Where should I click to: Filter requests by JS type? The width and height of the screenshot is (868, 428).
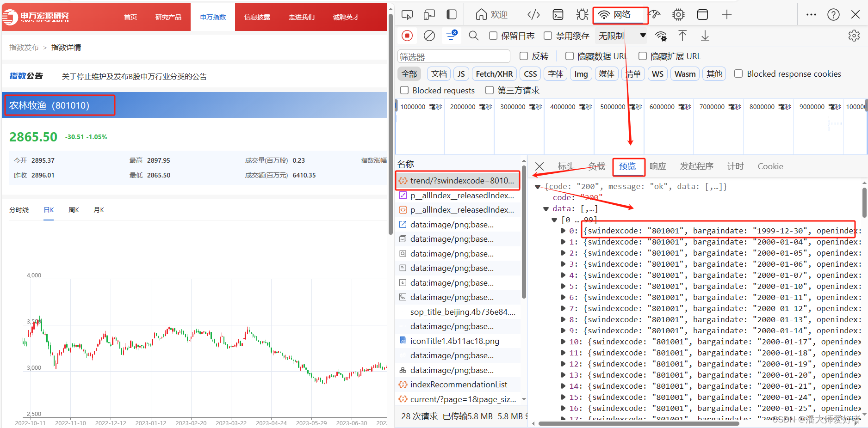[461, 74]
